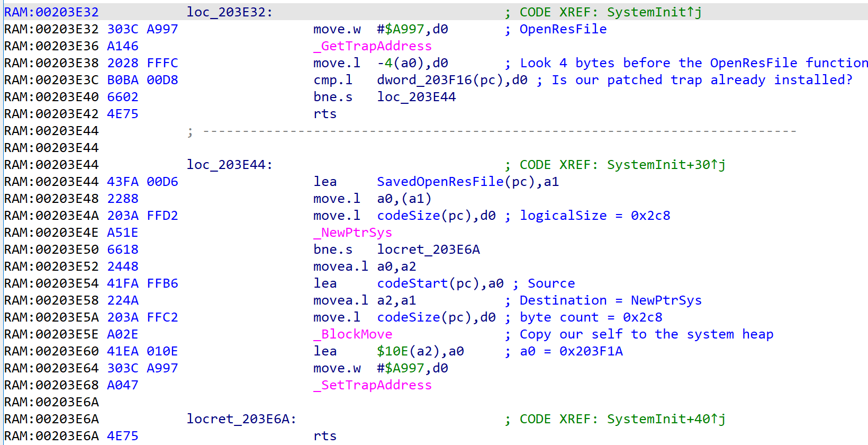Screen dimensions: 868x445
Task: Click the 'Source' comment
Action: point(551,283)
